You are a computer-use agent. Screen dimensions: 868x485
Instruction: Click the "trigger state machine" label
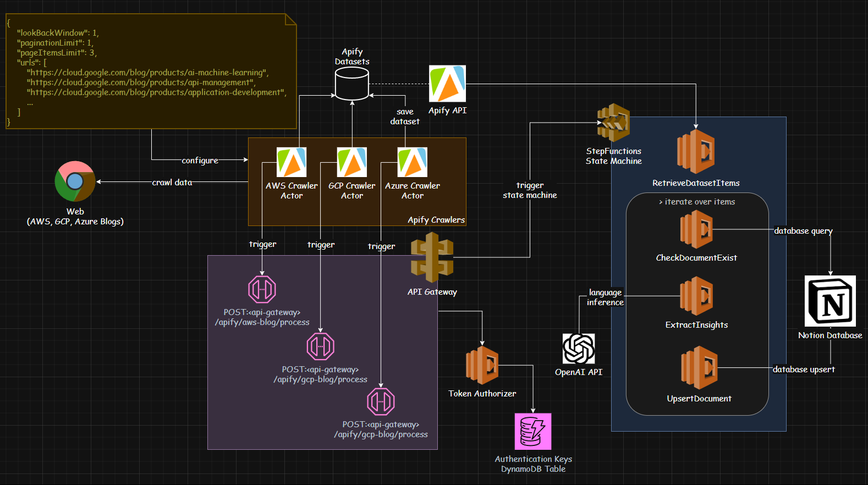pos(530,190)
